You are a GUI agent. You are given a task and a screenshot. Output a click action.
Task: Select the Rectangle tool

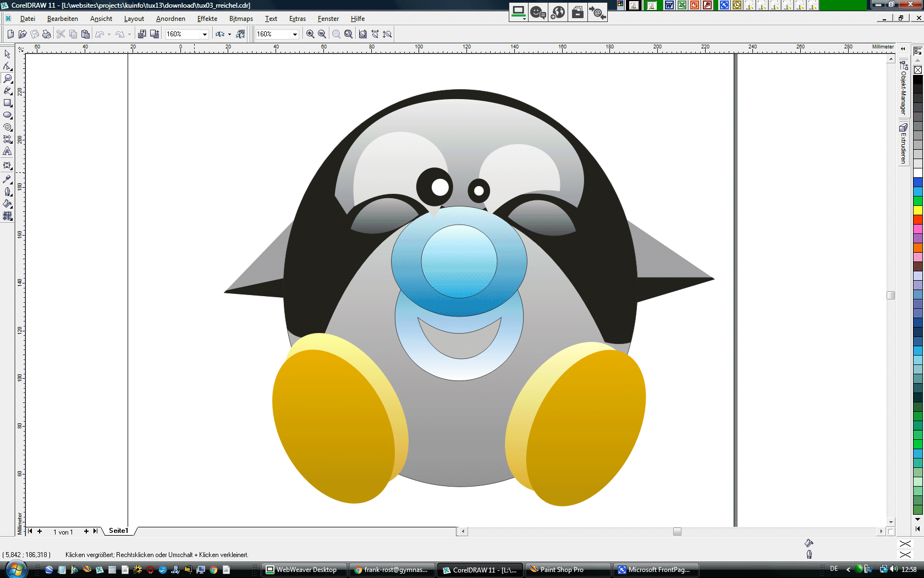point(7,103)
